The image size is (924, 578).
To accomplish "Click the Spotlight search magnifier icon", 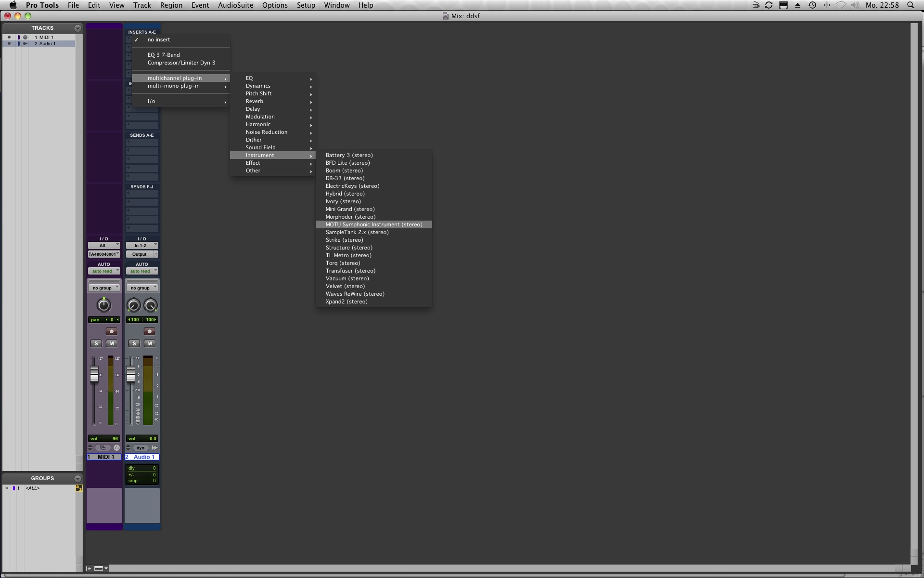I will (x=911, y=5).
